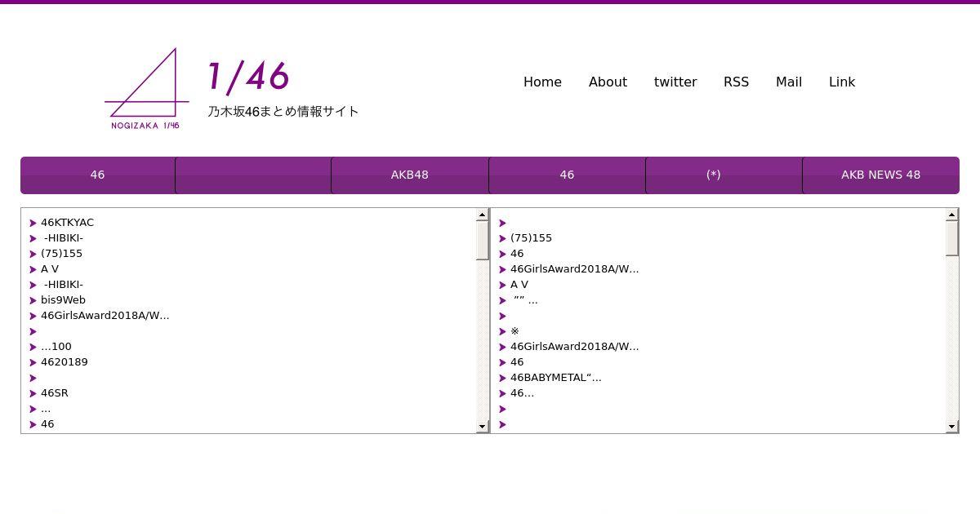980x514 pixels.
Task: Click the left panel scrollbar thumb
Action: pos(482,240)
